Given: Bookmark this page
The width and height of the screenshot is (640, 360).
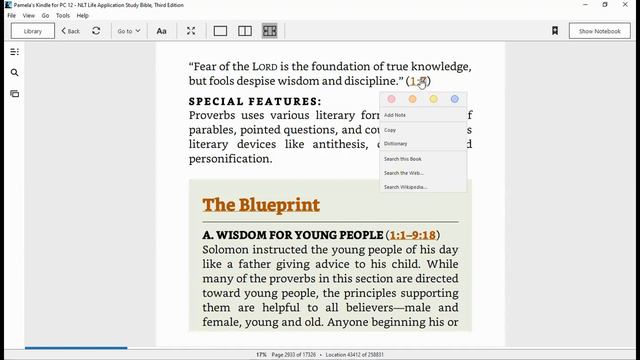Looking at the screenshot, I should [x=555, y=31].
